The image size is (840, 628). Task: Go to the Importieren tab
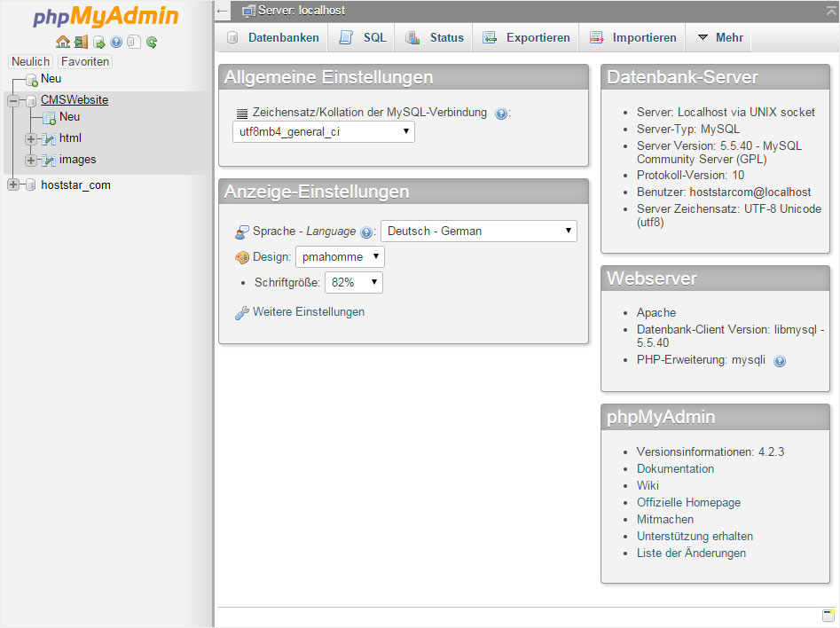pos(633,37)
